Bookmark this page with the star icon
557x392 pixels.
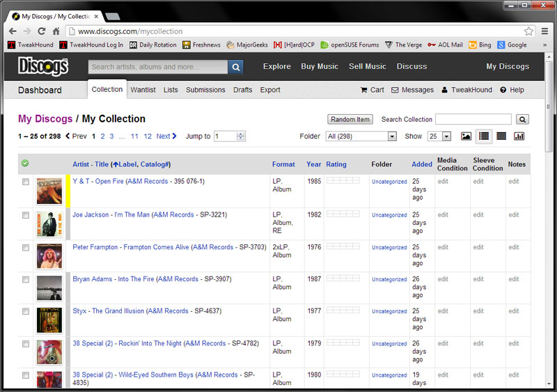coord(528,31)
